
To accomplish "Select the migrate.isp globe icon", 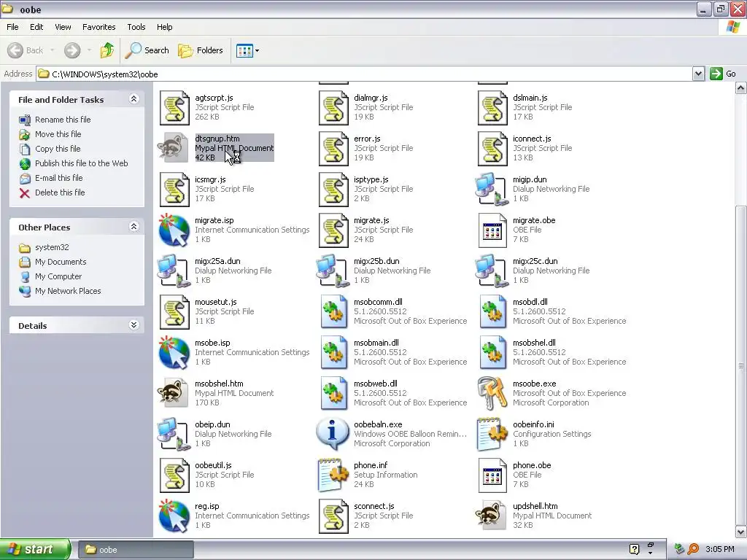I will click(174, 230).
